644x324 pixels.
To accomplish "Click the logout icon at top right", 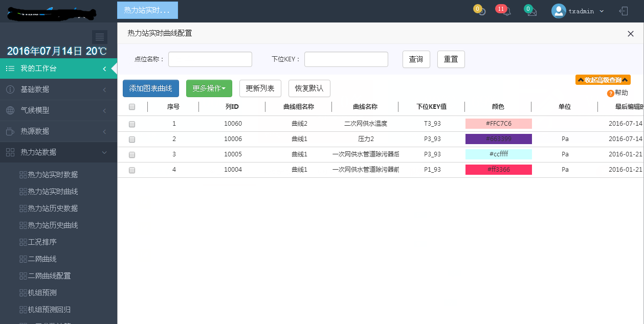I will pos(624,11).
